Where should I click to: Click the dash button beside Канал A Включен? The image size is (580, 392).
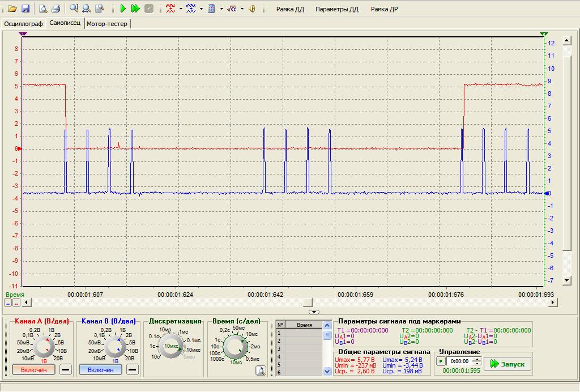pos(66,369)
